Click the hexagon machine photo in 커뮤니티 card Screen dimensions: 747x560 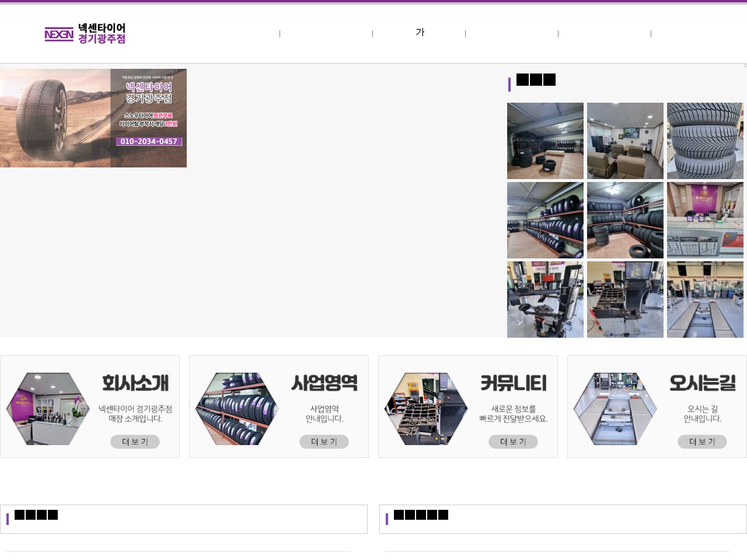click(x=426, y=409)
